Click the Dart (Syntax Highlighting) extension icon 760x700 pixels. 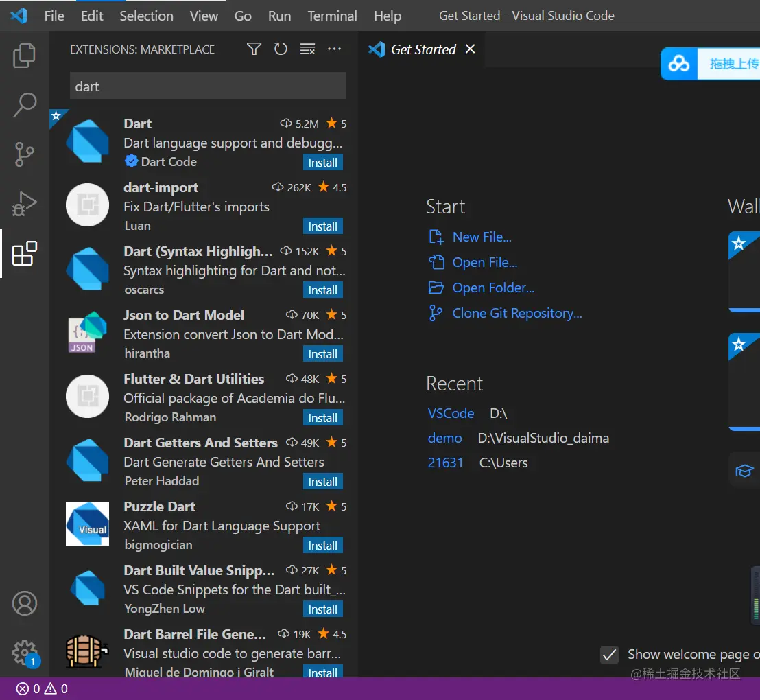[87, 269]
